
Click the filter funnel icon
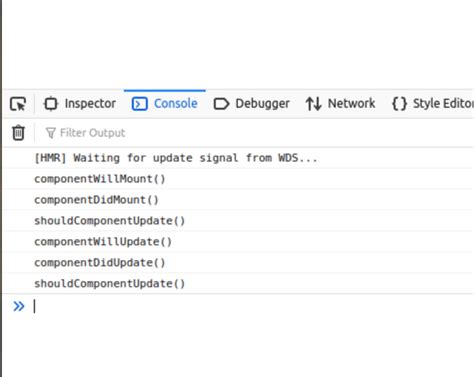pyautogui.click(x=51, y=133)
